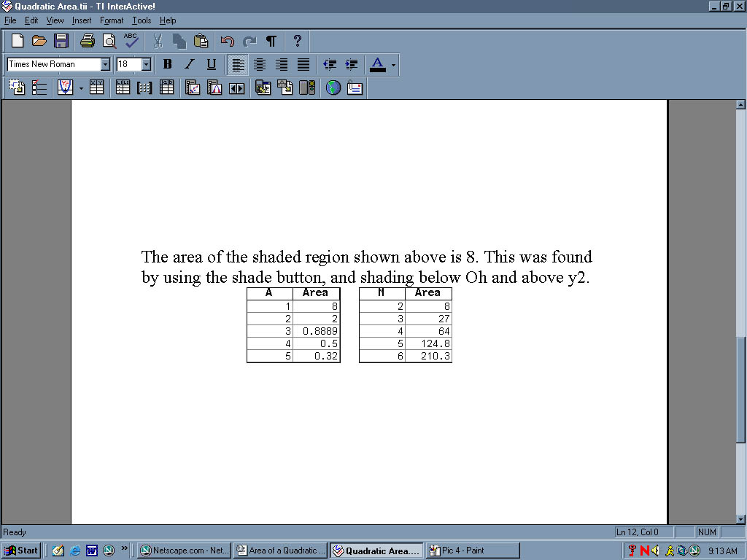The width and height of the screenshot is (747, 560).
Task: Click the Spell Check ABC icon
Action: coord(131,41)
